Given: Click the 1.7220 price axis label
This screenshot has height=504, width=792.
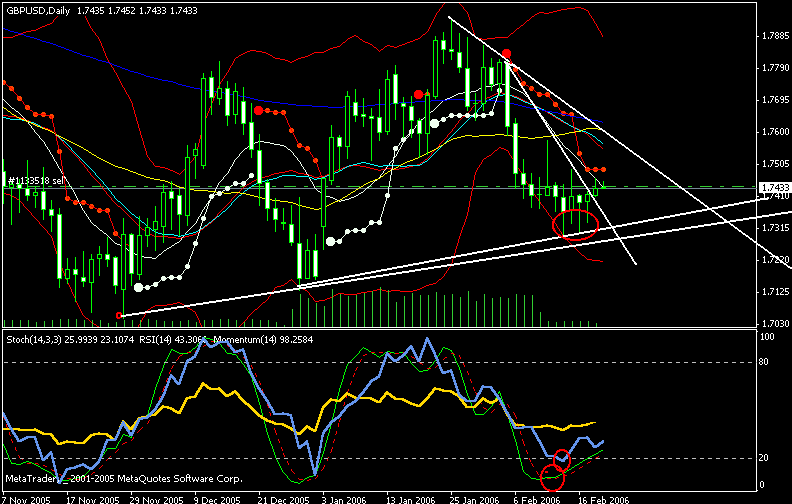Looking at the screenshot, I should 775,260.
